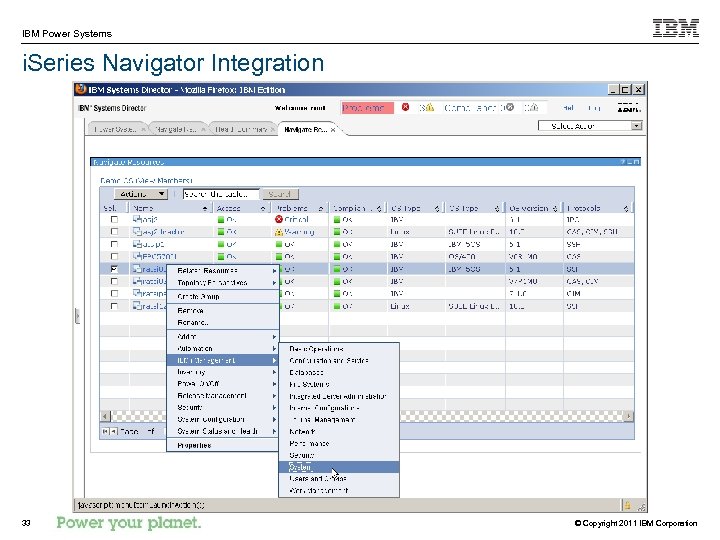Click the yellow Warning status icon in Problems column
The height and width of the screenshot is (540, 720).
(278, 232)
